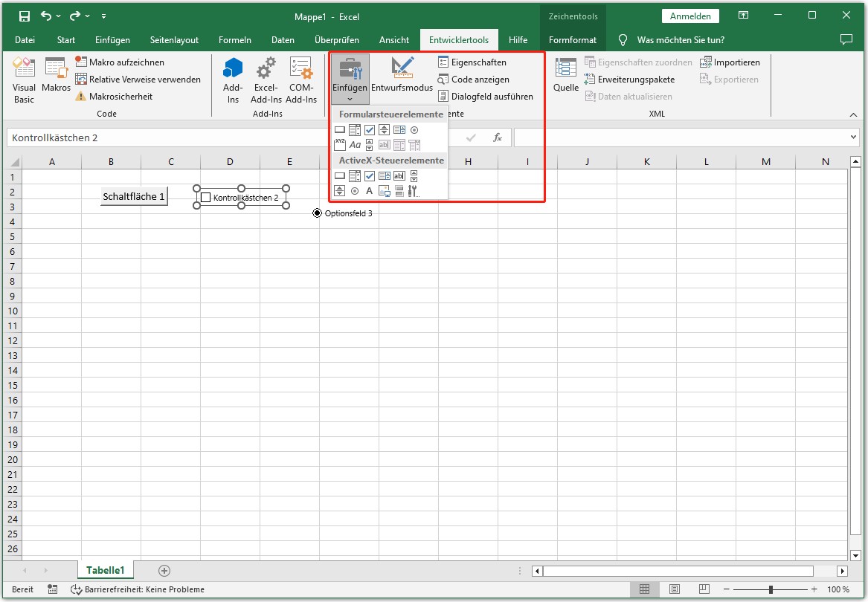Select the Bildsteuerelement ActiveX icon
This screenshot has height=602, width=868.
tap(385, 191)
